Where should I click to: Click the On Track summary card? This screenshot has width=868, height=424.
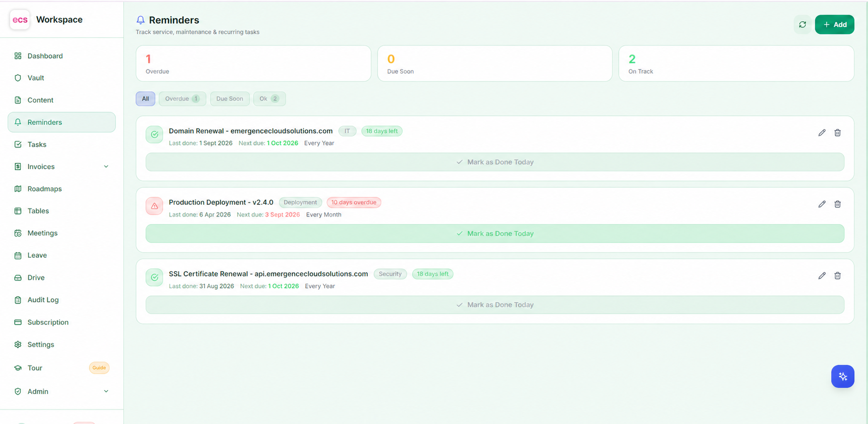pos(736,63)
